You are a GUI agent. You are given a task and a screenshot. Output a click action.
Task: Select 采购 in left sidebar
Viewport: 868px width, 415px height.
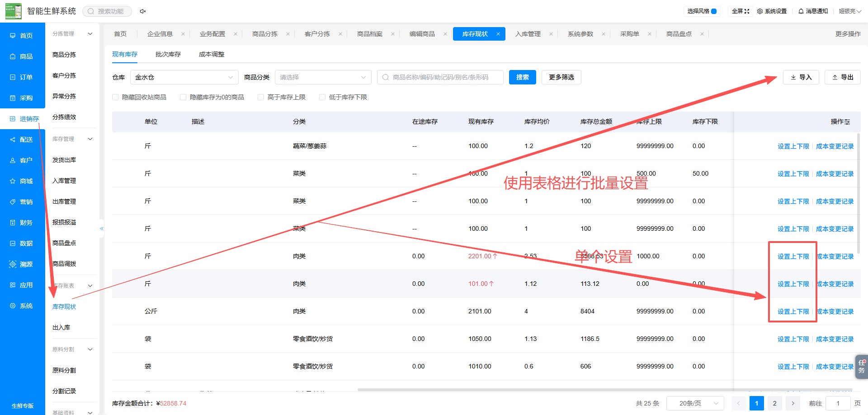pyautogui.click(x=23, y=98)
